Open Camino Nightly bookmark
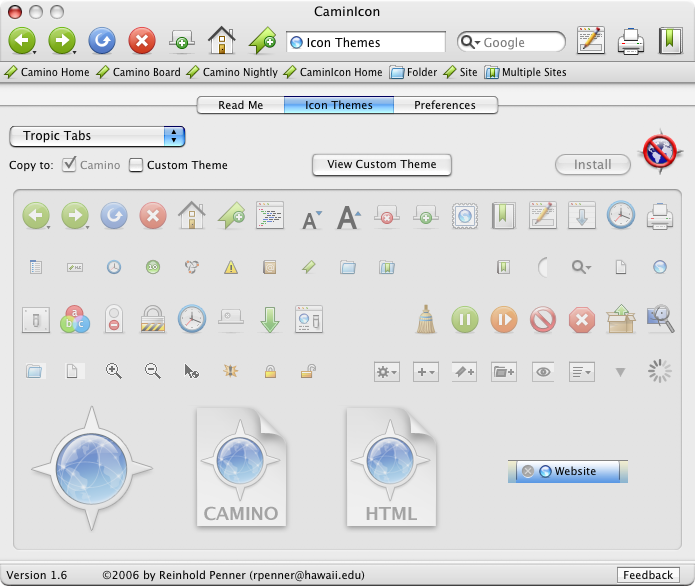 click(x=232, y=72)
